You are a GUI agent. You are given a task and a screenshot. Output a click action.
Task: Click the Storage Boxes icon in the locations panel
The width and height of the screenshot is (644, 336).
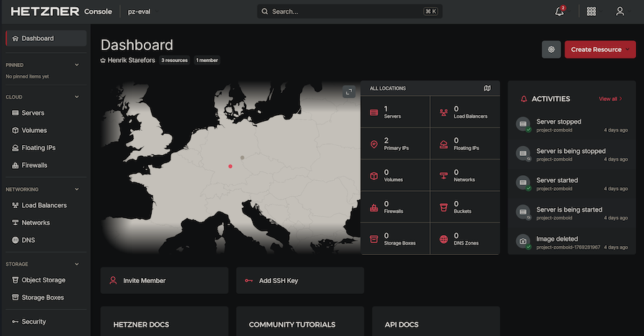374,239
